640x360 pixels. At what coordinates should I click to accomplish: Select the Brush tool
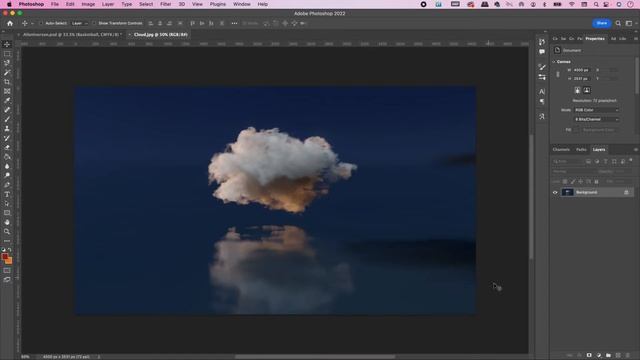pos(7,119)
